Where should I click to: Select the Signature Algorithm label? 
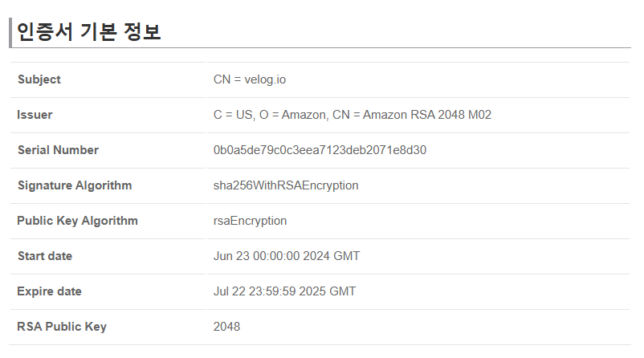75,185
